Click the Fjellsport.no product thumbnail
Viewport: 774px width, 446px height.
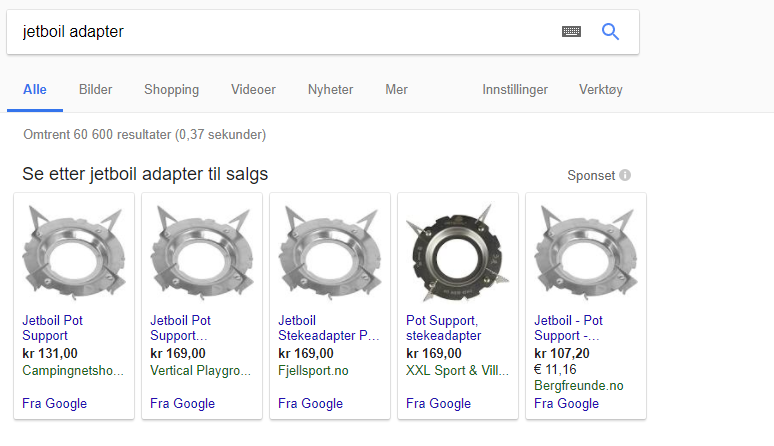329,251
